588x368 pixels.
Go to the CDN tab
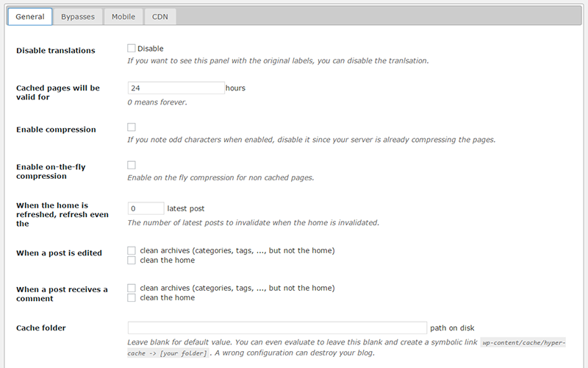[159, 16]
